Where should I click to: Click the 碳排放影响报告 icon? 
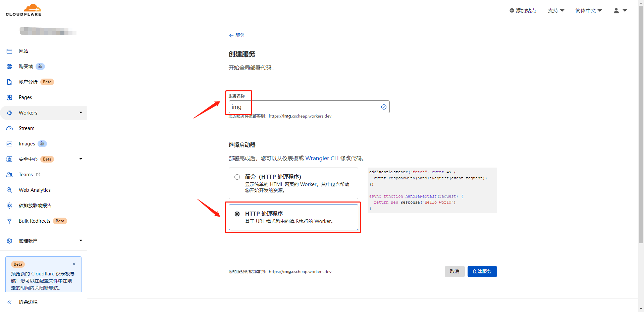tap(9, 206)
